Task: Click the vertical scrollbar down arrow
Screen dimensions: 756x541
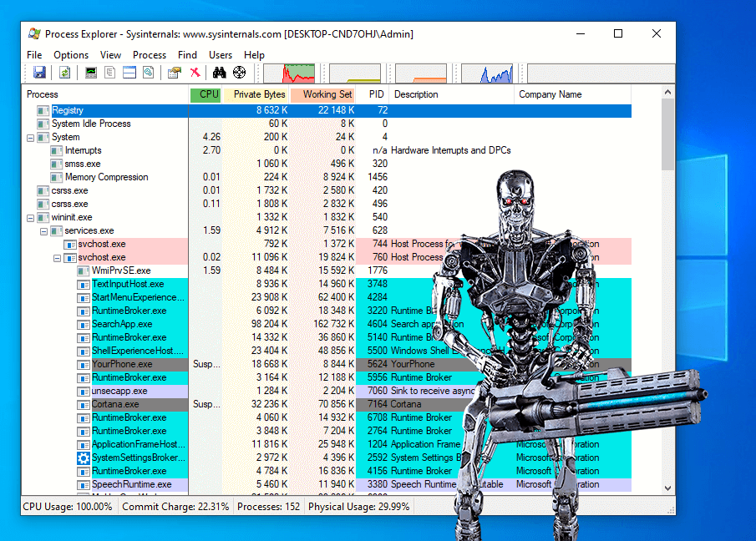Action: tap(668, 488)
